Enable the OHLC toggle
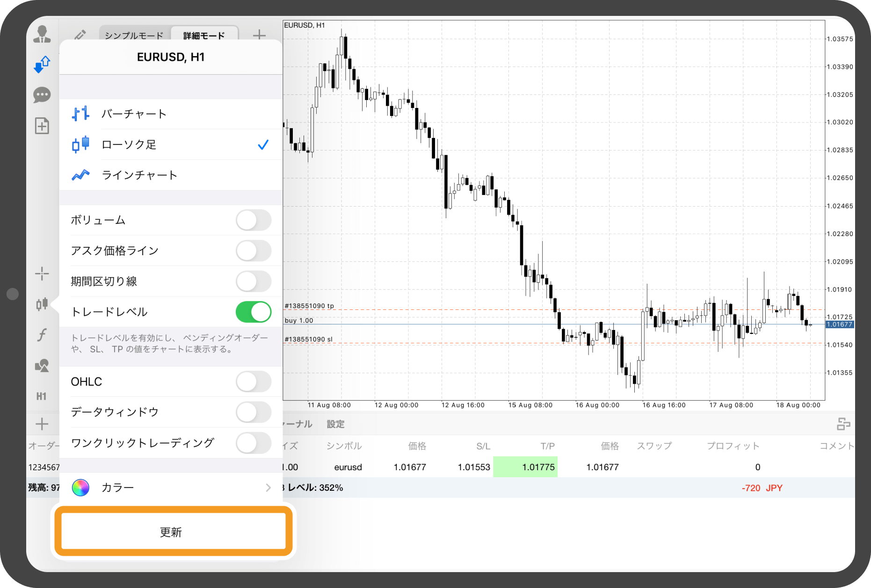871x588 pixels. pyautogui.click(x=253, y=381)
